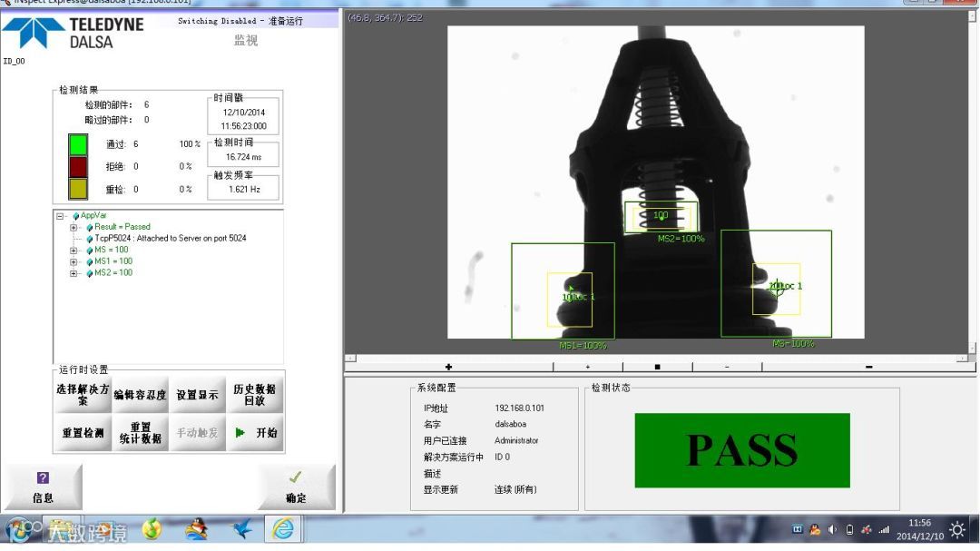The width and height of the screenshot is (980, 551).
Task: Click the cube icon beside MS = 100
Action: click(89, 251)
